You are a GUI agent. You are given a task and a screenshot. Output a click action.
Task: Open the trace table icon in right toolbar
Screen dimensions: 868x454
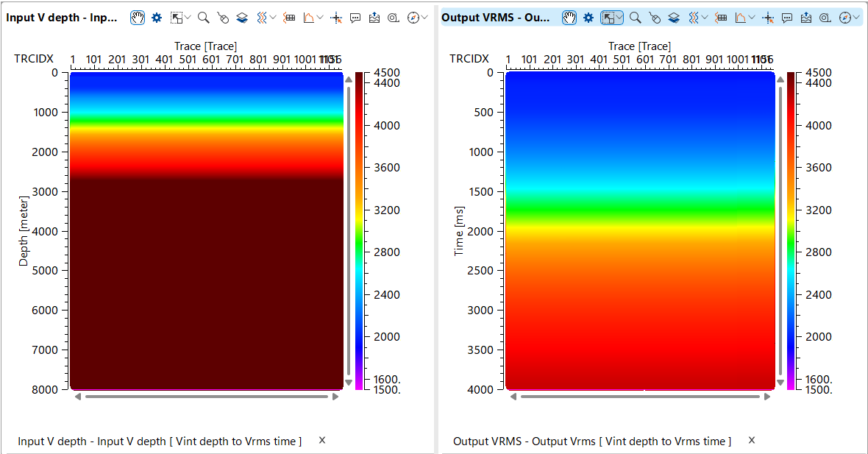[x=722, y=17]
